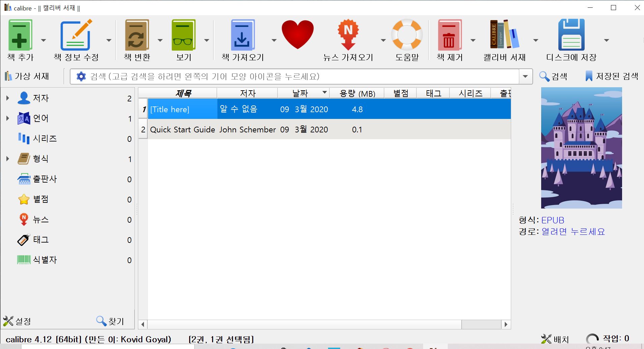
Task: Sort by 제목 (Title) column header
Action: click(182, 93)
